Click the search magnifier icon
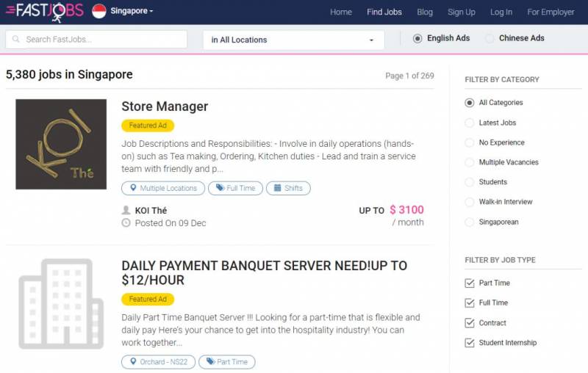This screenshot has height=373, width=588. [17, 40]
